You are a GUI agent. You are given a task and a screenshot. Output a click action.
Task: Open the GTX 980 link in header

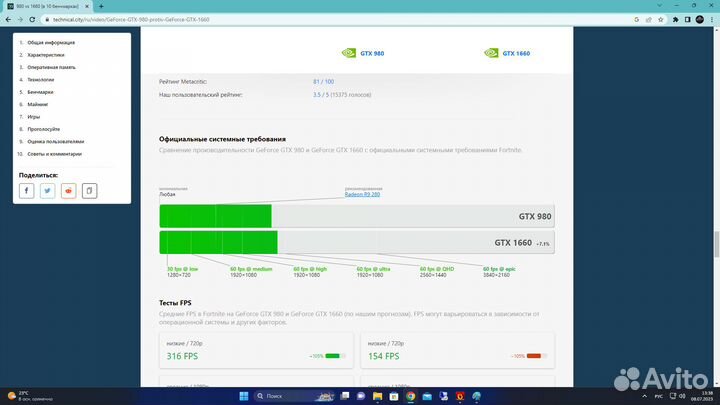pyautogui.click(x=372, y=53)
